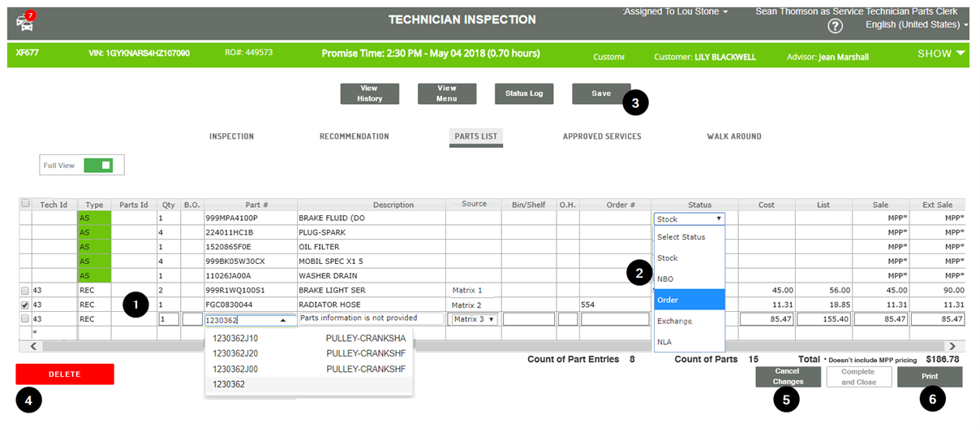Open the APPROVED SERVICES tab

(602, 136)
